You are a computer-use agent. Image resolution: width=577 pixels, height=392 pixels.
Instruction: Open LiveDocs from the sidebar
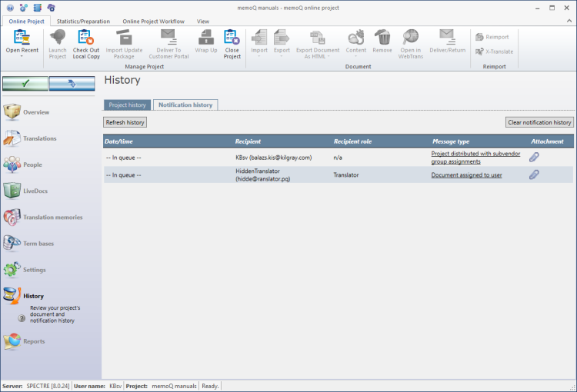coord(36,191)
